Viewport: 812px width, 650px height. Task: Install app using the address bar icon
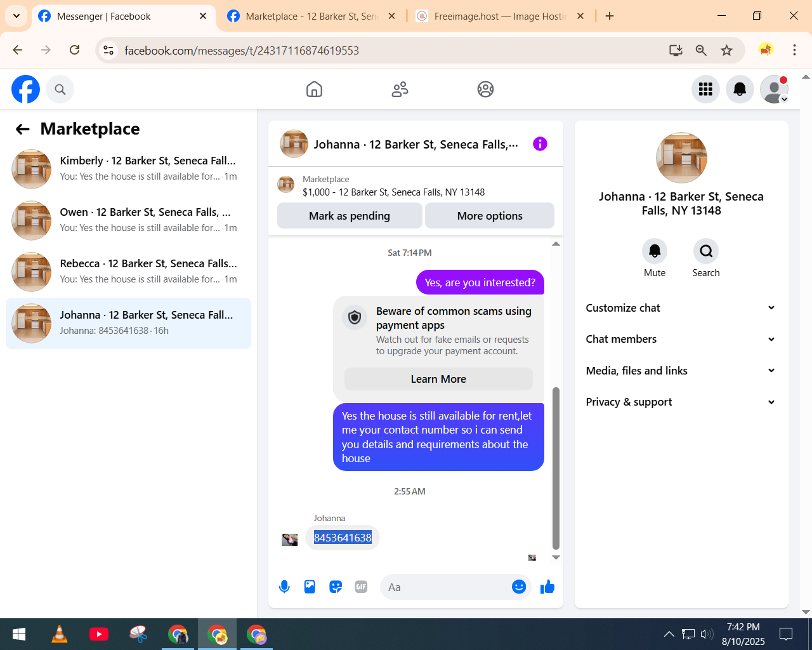click(676, 50)
